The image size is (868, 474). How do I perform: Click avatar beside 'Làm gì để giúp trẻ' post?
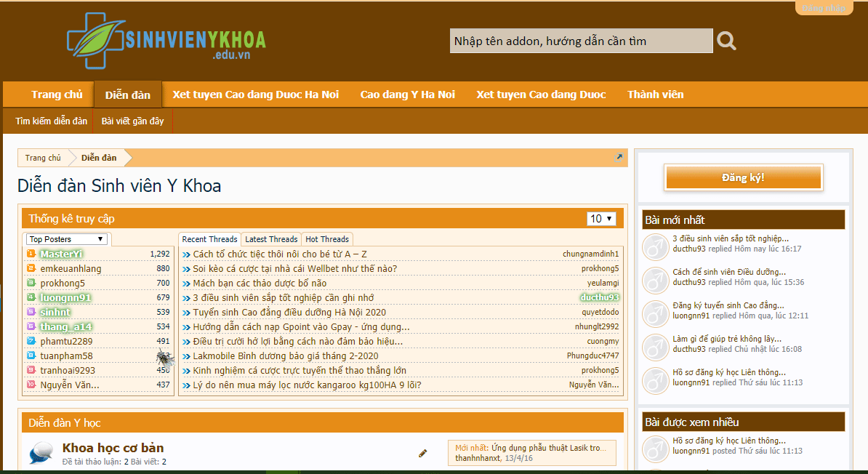point(655,347)
